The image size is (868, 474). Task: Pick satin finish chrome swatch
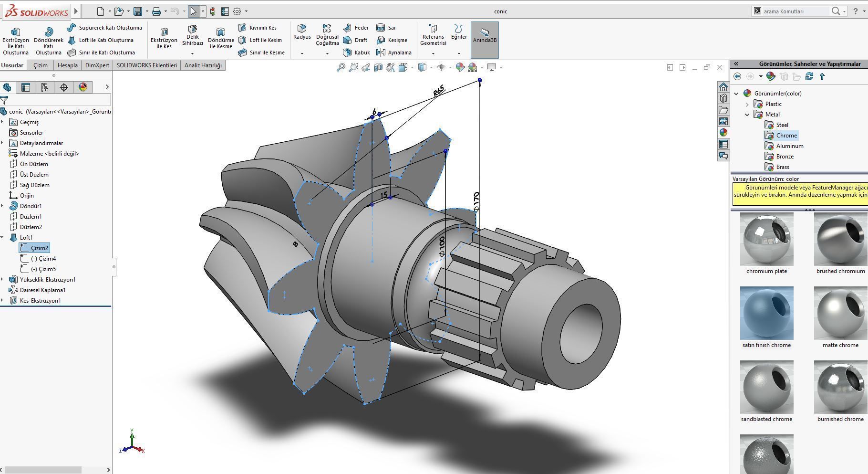766,313
